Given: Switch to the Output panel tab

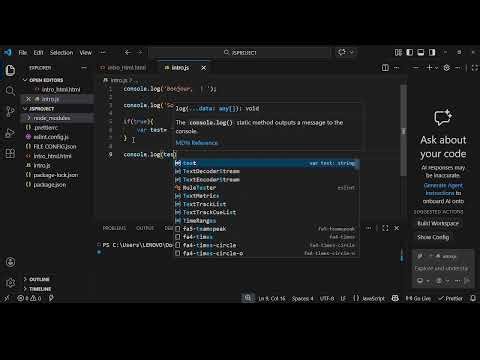Looking at the screenshot, I should tap(145, 228).
